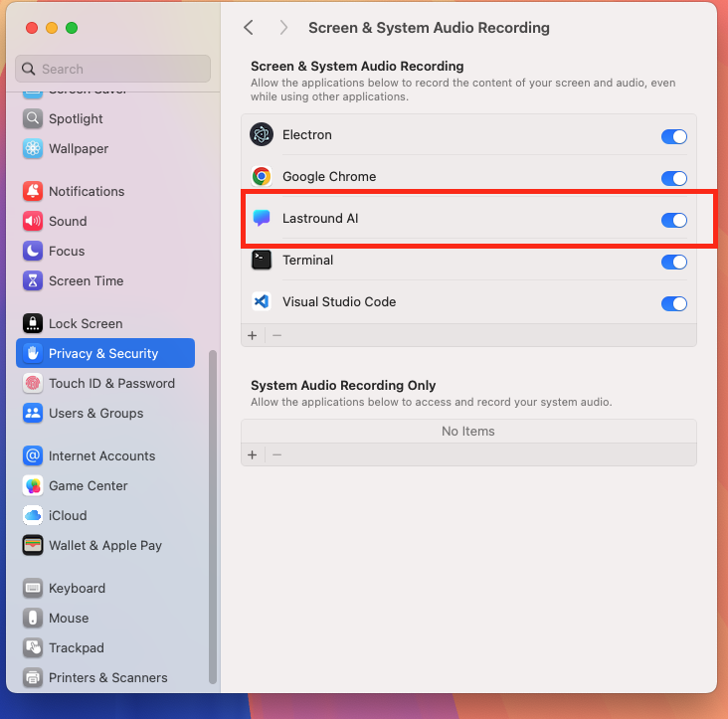728x719 pixels.
Task: Click the Visual Studio Code name text
Action: (339, 301)
